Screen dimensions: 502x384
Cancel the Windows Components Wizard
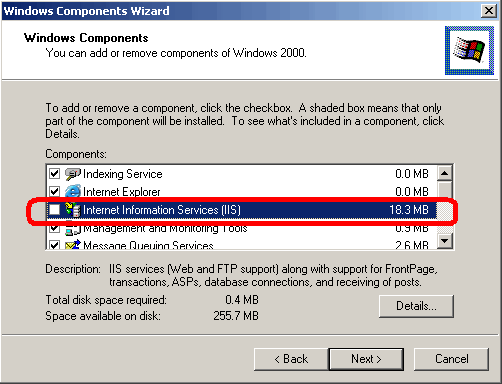pos(451,359)
